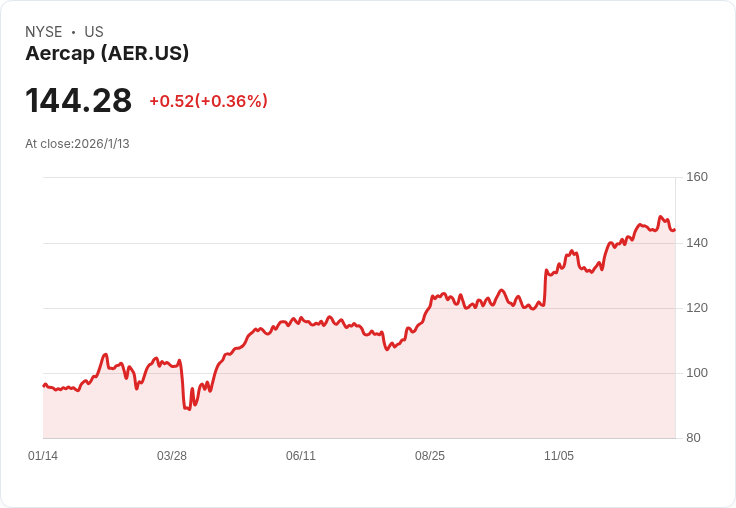Image resolution: width=736 pixels, height=508 pixels.
Task: Click the 03/28 date axis label
Action: (x=172, y=456)
